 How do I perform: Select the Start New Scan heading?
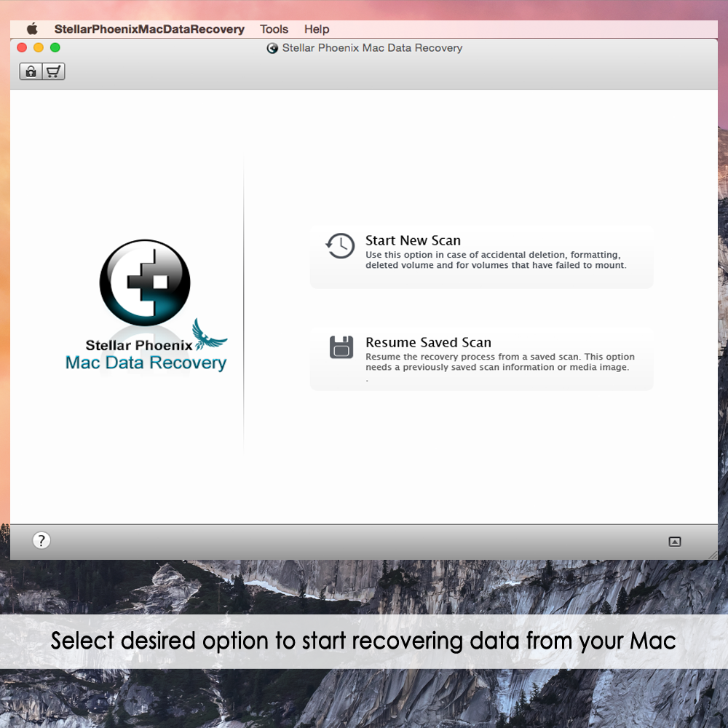413,240
